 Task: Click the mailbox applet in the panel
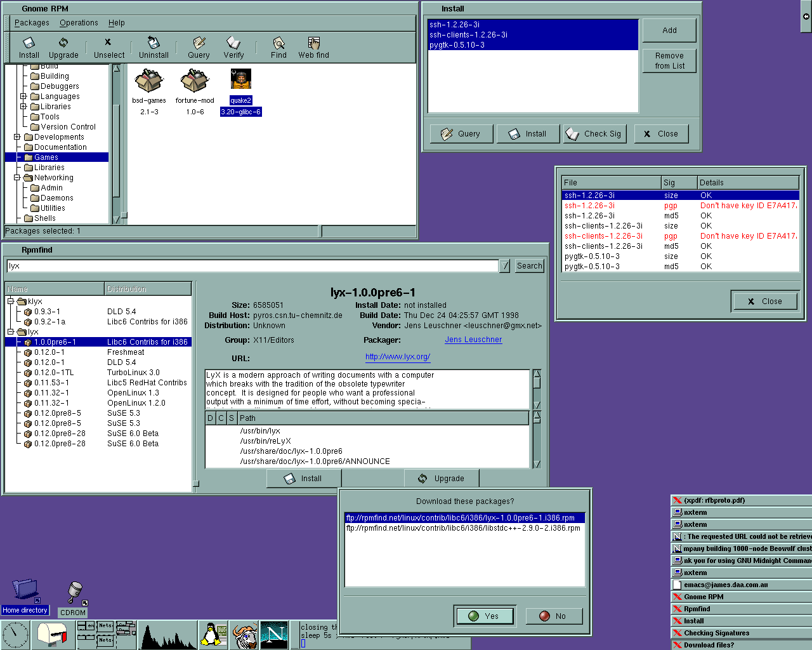[53, 635]
